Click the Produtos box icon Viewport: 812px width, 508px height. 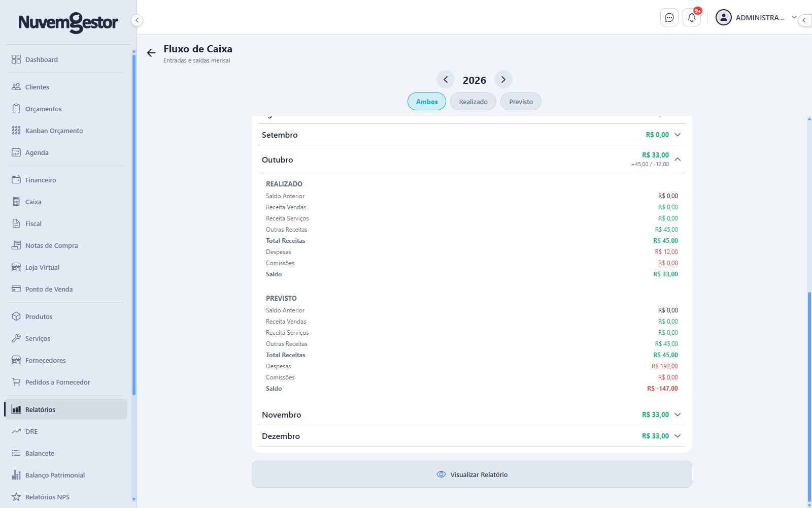coord(16,316)
